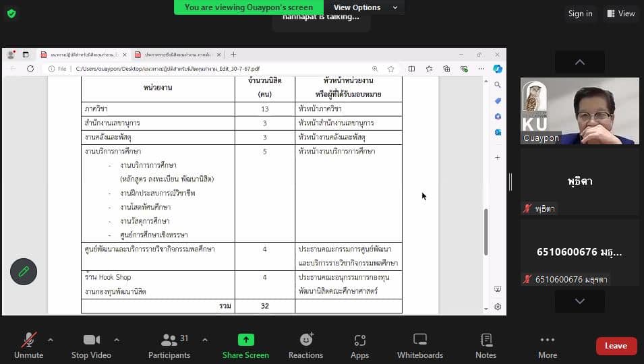Click the PDF vertical scrollbar thumb
The width and height of the screenshot is (644, 364).
(486, 232)
